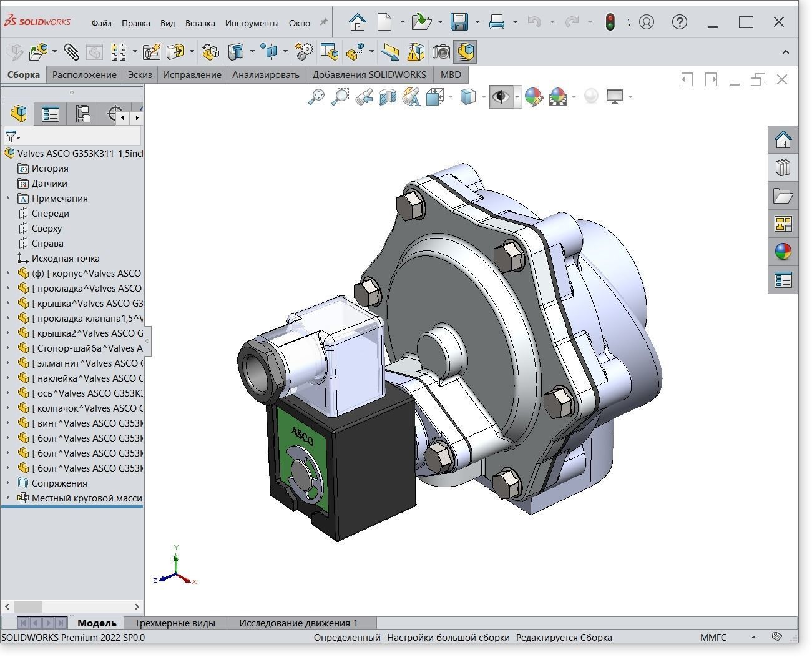The height and width of the screenshot is (657, 812).
Task: Click the Rebuild traffic light icon
Action: pos(610,22)
